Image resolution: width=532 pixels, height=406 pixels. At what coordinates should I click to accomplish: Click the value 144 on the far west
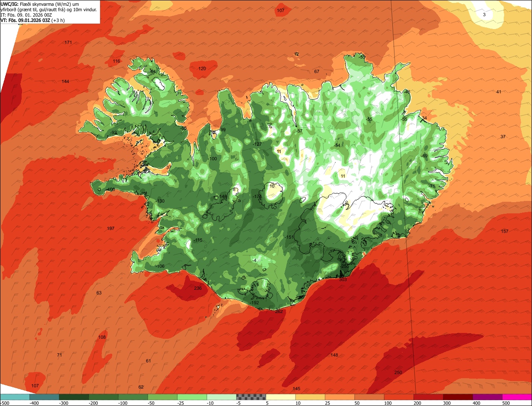coord(65,81)
